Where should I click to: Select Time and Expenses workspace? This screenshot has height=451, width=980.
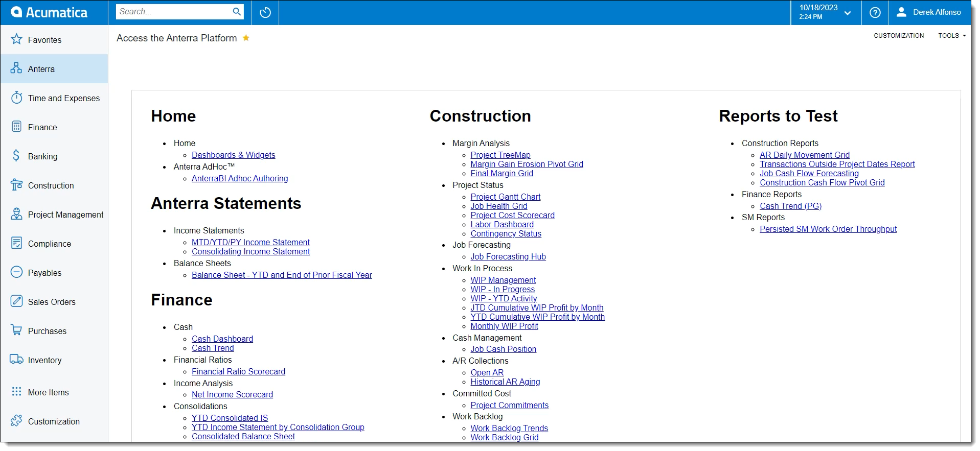point(64,98)
